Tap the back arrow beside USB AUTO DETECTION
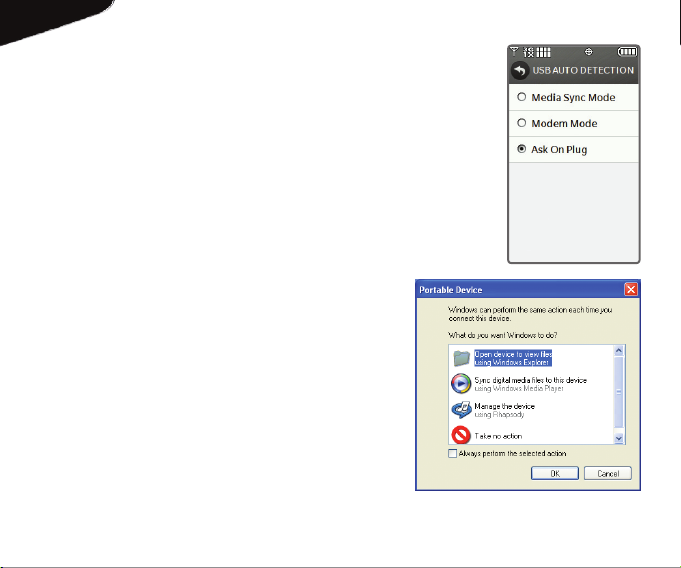681x568 pixels. pos(519,70)
